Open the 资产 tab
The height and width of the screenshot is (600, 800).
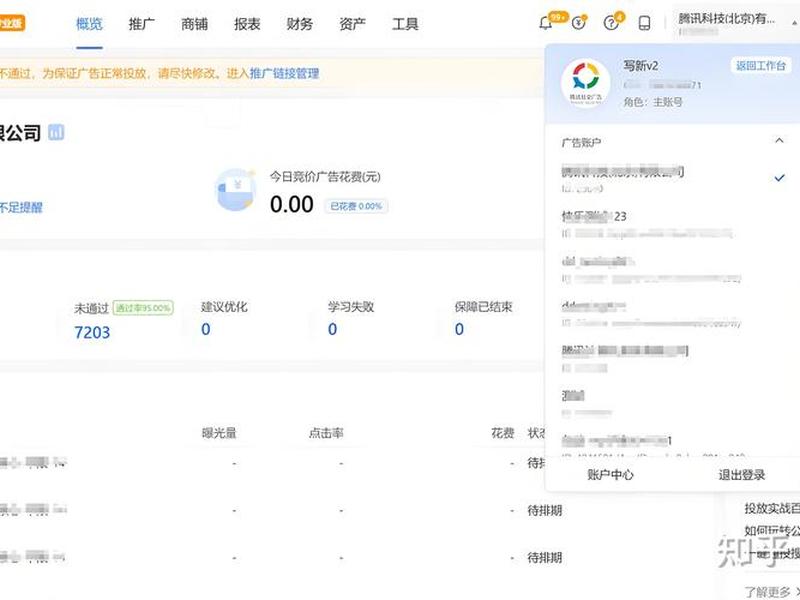pyautogui.click(x=352, y=23)
